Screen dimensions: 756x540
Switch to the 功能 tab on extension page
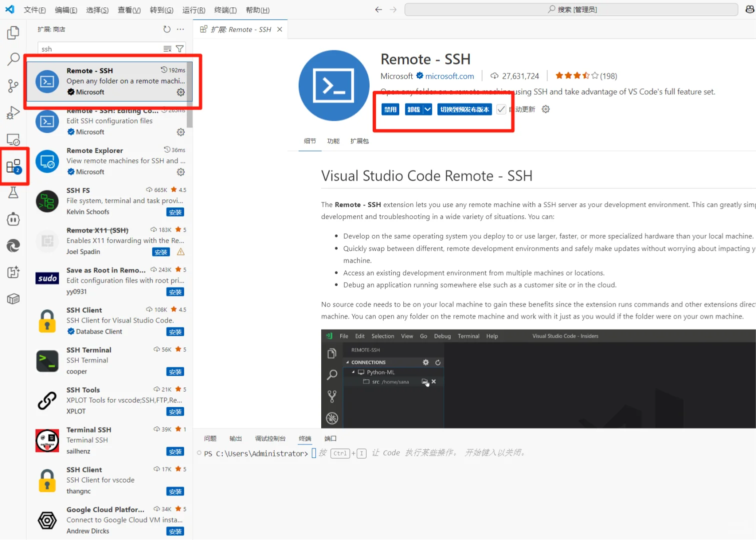(x=333, y=141)
